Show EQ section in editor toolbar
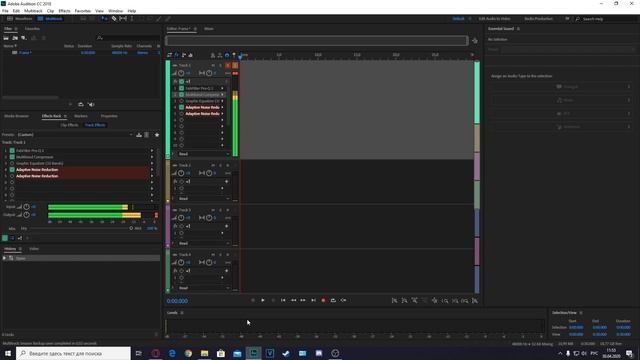Screen dimensions: 640x360 point(191,55)
